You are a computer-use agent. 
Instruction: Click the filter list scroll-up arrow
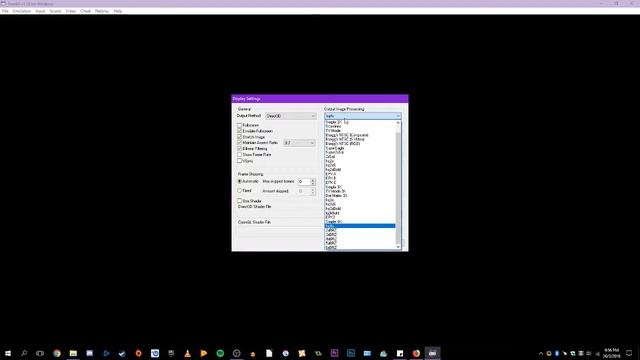pos(398,122)
